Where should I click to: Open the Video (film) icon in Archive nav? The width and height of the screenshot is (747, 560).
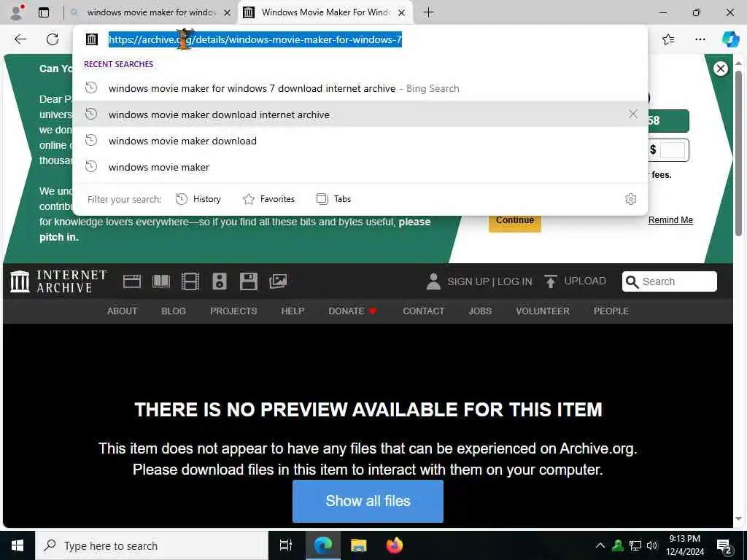pos(190,281)
